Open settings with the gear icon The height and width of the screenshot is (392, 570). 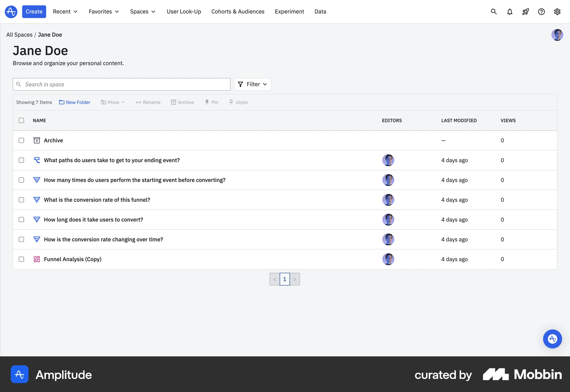tap(557, 12)
